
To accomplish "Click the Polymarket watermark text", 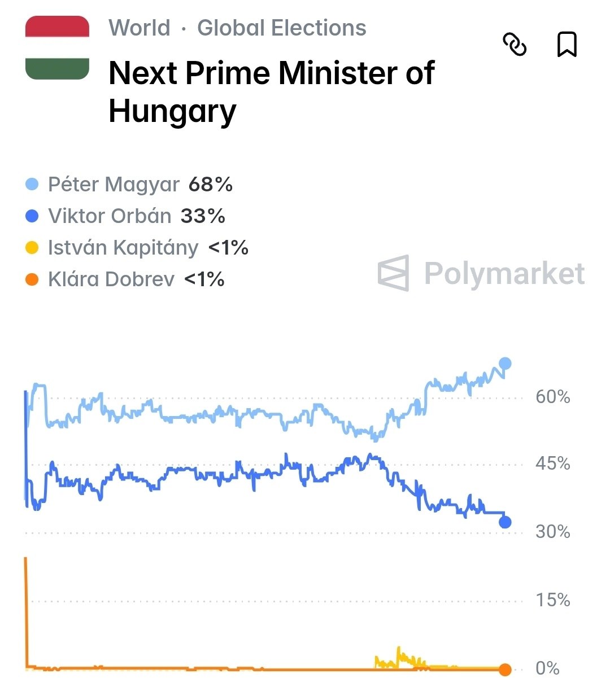I will [x=504, y=273].
